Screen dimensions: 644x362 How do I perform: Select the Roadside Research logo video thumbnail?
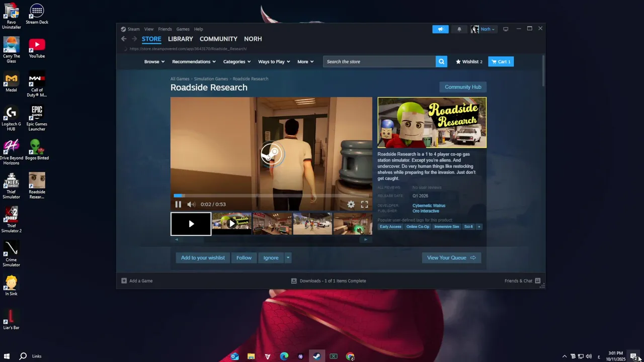pyautogui.click(x=231, y=224)
